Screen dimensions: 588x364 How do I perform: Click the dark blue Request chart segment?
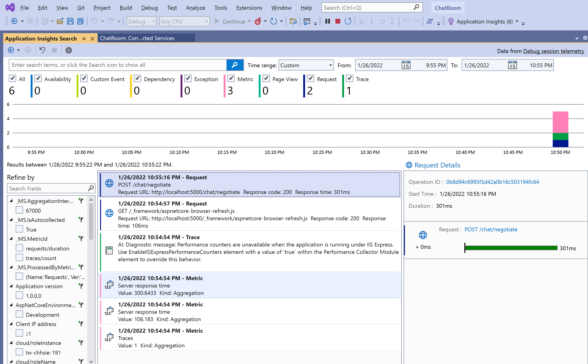[560, 144]
